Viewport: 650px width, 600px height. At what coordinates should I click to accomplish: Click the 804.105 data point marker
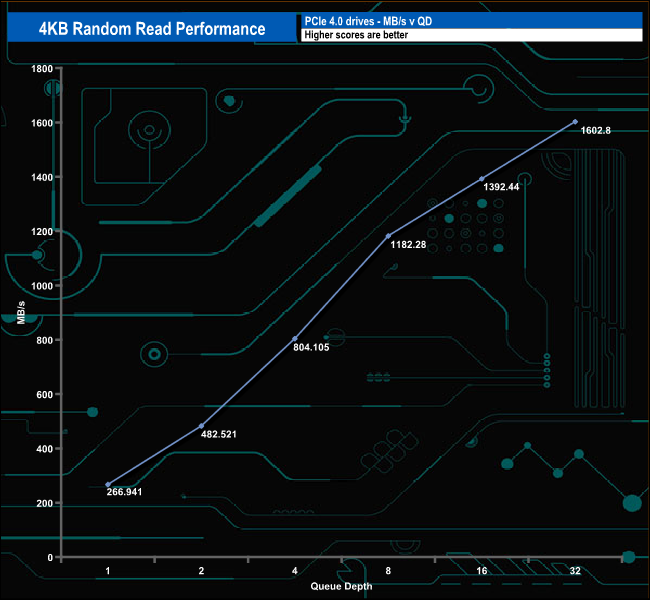(295, 339)
